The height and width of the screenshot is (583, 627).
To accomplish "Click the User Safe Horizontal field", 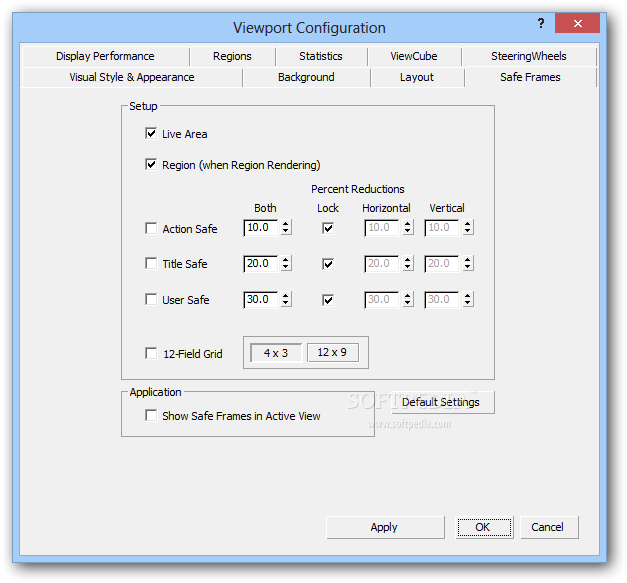I will coord(382,299).
